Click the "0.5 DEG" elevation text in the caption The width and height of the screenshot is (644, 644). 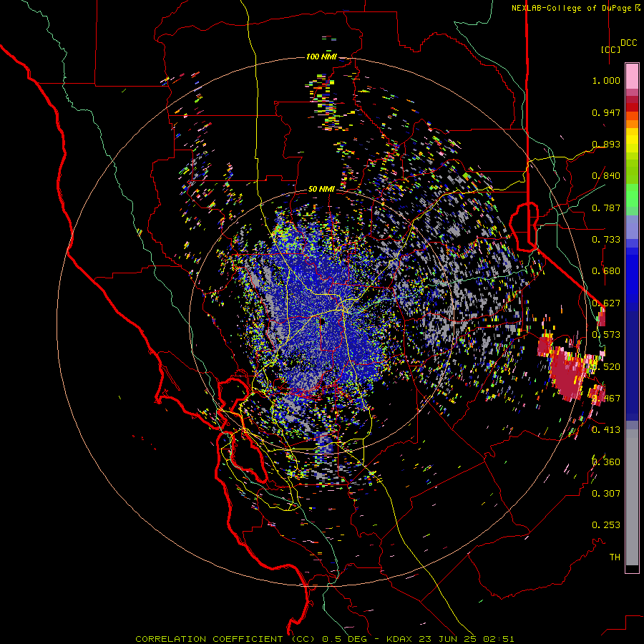(x=345, y=639)
